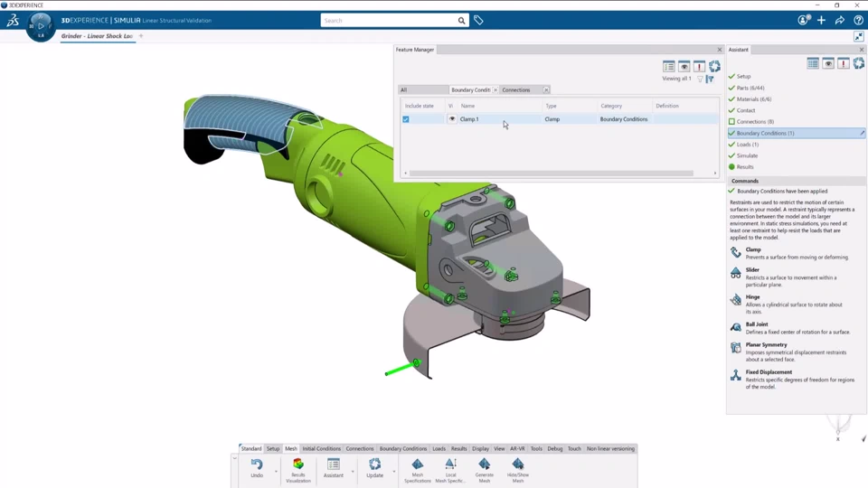Toggle visibility eye of Clamp.1
The width and height of the screenshot is (868, 488).
[x=452, y=119]
